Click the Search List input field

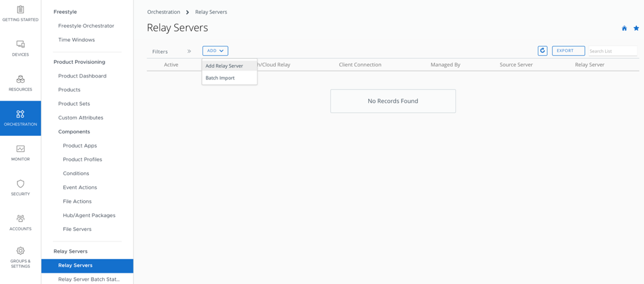(611, 51)
